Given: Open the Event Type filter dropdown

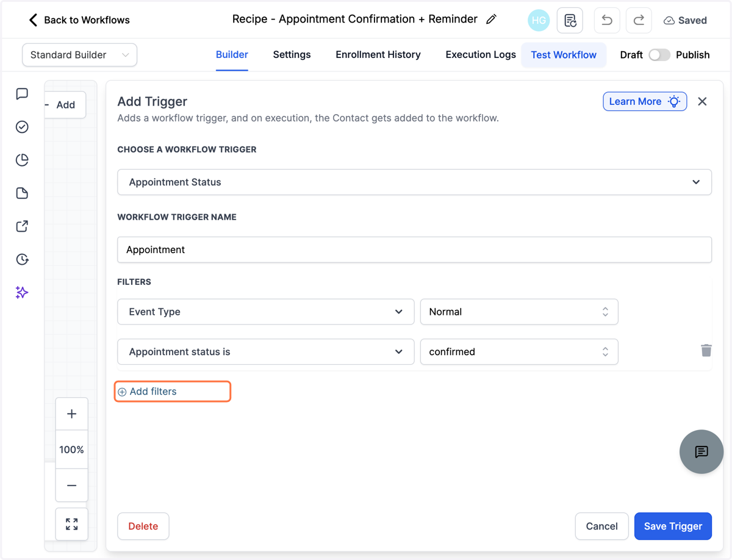Looking at the screenshot, I should 266,312.
